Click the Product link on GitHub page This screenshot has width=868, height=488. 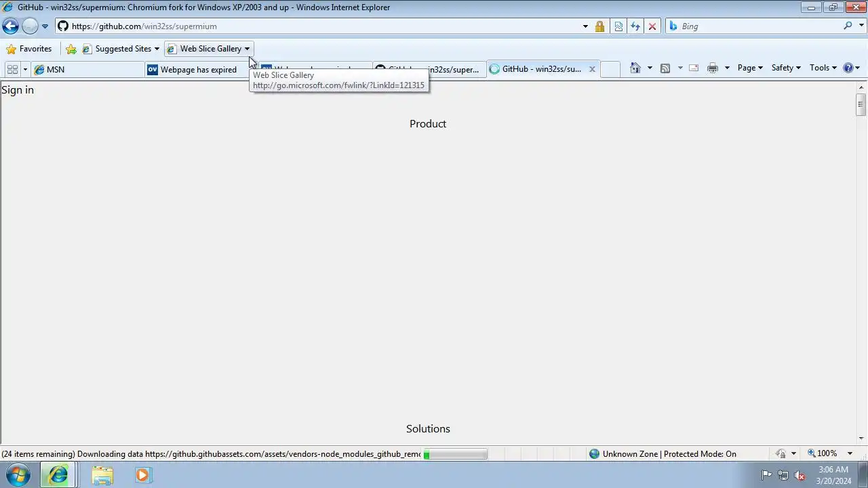point(428,124)
